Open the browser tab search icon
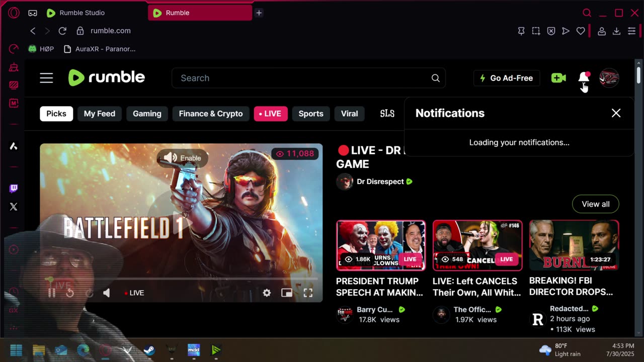Viewport: 644px width, 362px height. pos(587,13)
